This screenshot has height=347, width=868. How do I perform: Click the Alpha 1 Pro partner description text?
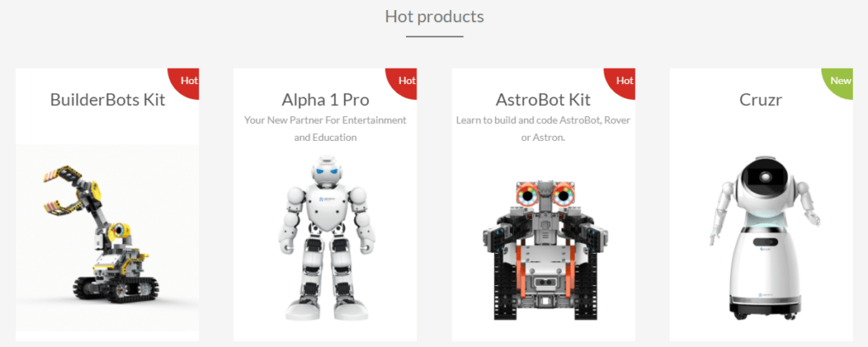(x=325, y=129)
